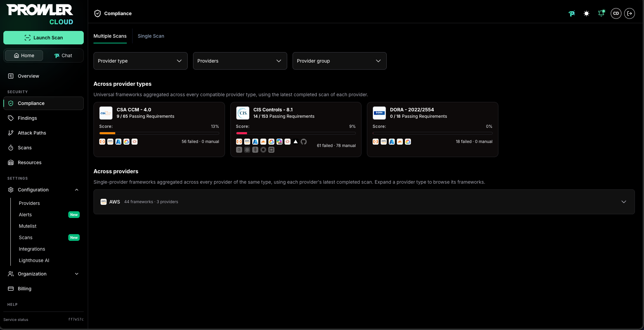
Task: Click the Oracle Cloud icon in CSA CCM card
Action: coord(135,142)
